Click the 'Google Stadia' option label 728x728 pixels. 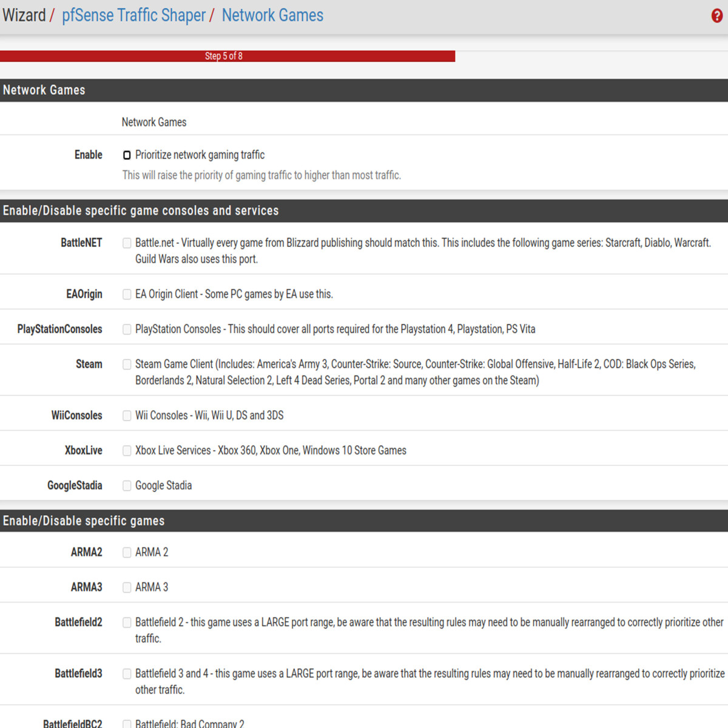tap(163, 485)
